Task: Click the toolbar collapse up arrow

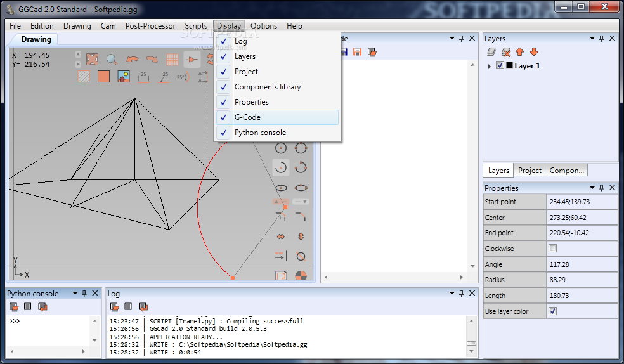Action: [78, 54]
